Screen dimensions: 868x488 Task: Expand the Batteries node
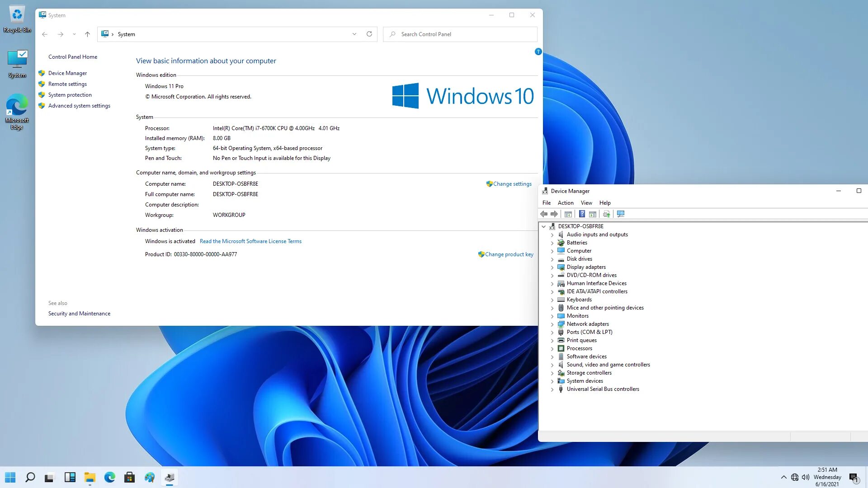[x=552, y=243]
